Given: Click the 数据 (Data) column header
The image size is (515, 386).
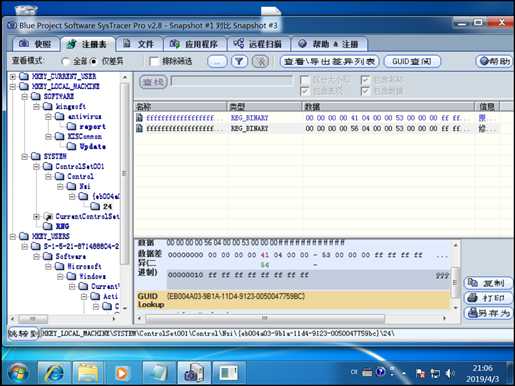Looking at the screenshot, I should (x=388, y=107).
